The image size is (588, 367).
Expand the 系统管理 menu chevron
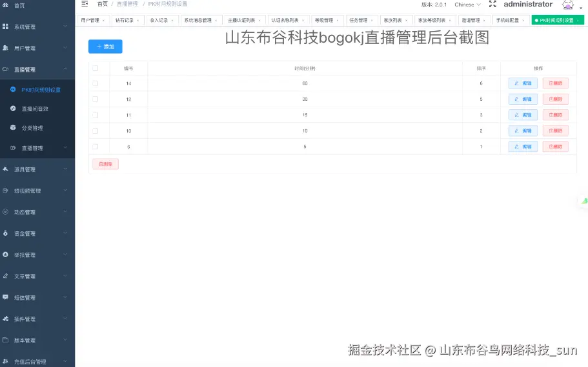tap(65, 26)
